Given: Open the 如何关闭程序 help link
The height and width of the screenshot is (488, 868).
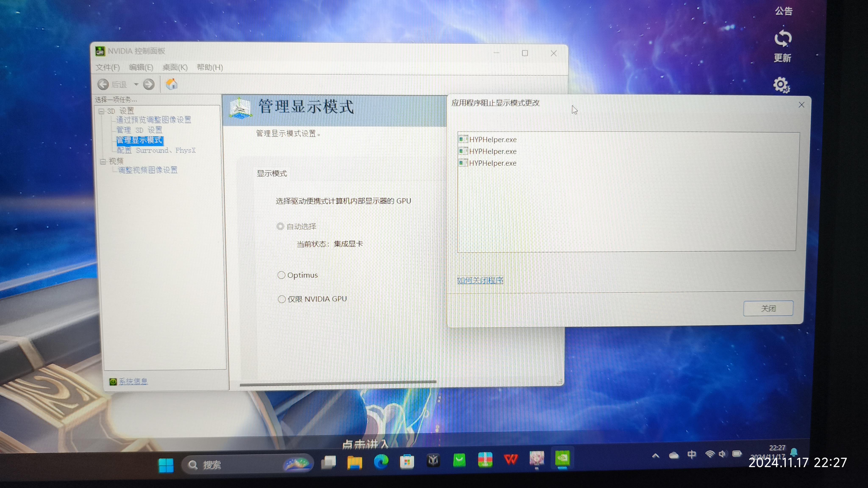Looking at the screenshot, I should click(x=480, y=280).
